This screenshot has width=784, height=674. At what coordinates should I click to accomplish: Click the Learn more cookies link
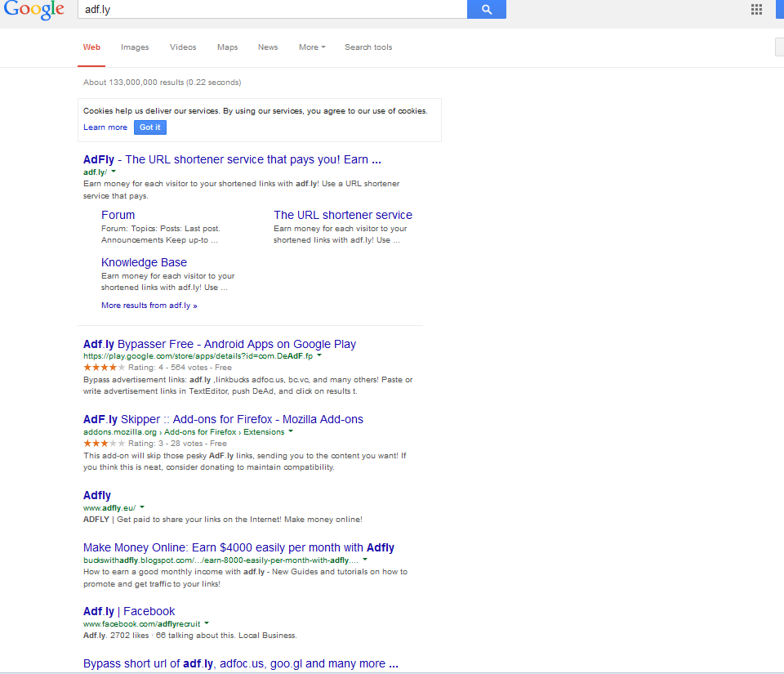(x=105, y=127)
